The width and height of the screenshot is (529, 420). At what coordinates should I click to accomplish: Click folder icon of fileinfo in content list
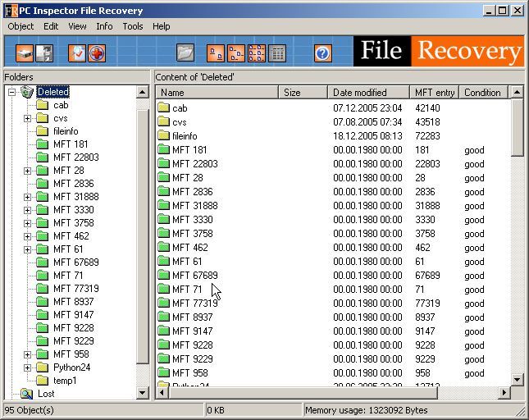pyautogui.click(x=164, y=135)
